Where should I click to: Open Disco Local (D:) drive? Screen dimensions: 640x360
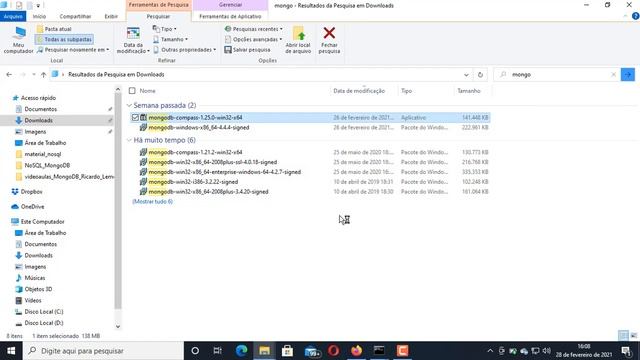pyautogui.click(x=44, y=323)
